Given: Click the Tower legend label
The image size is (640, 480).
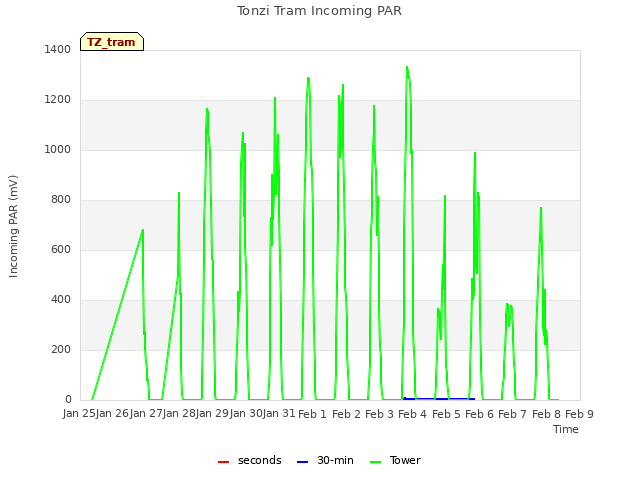Looking at the screenshot, I should pyautogui.click(x=405, y=460).
